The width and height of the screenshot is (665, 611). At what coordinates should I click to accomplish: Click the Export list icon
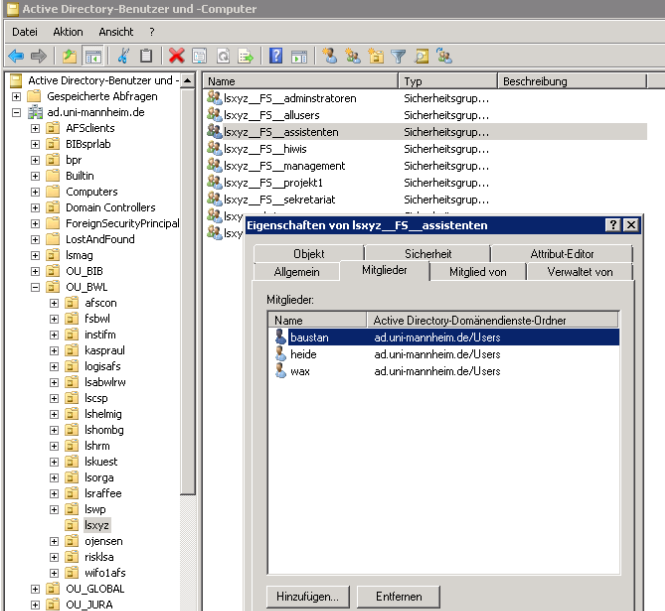(x=246, y=56)
